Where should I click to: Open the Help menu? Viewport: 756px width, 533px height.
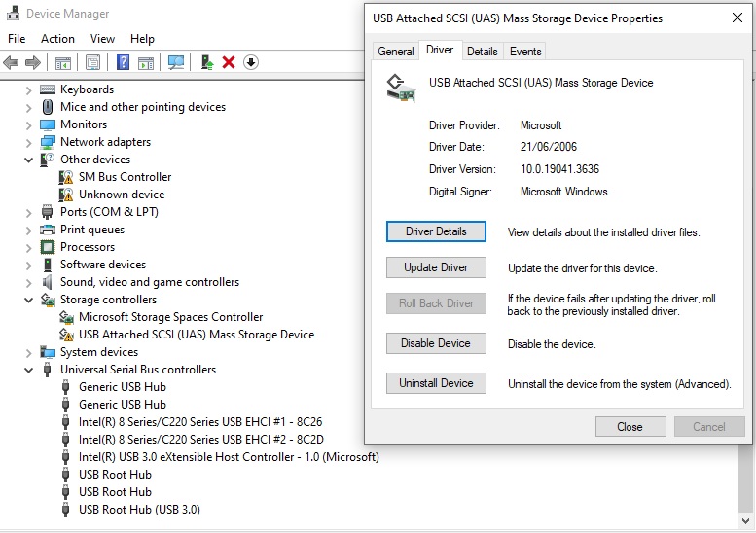(x=142, y=39)
